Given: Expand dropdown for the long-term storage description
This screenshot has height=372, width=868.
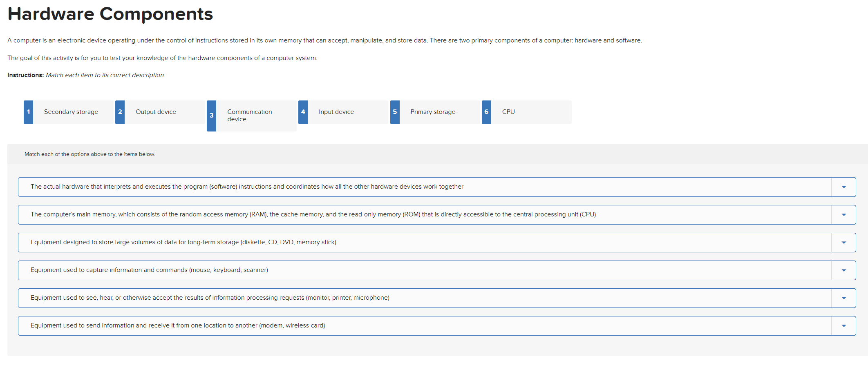Looking at the screenshot, I should point(843,243).
